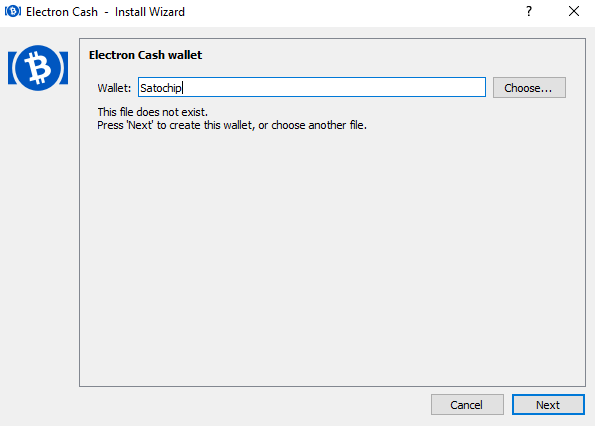Click empty space inside the wallet field
Screen dimensions: 595x426
334,87
